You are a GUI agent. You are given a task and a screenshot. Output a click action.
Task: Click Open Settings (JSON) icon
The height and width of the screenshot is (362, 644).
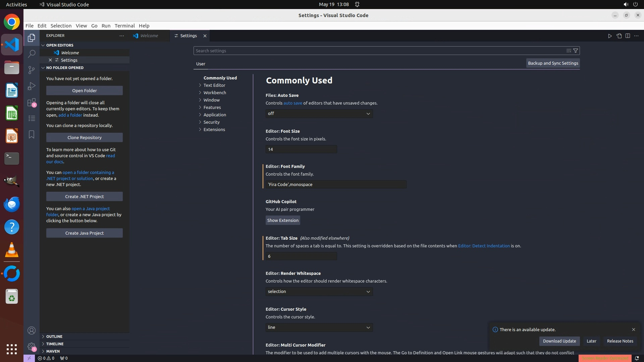619,36
